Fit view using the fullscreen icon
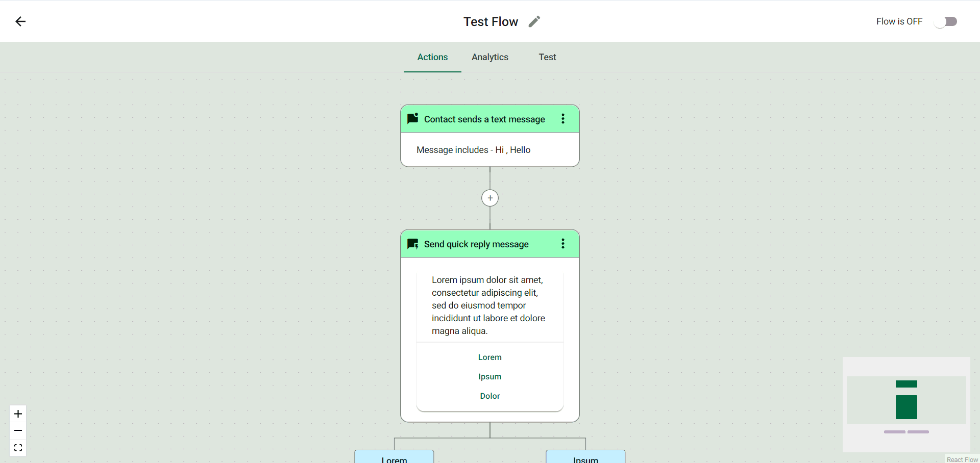Viewport: 980px width, 463px height. 18,448
